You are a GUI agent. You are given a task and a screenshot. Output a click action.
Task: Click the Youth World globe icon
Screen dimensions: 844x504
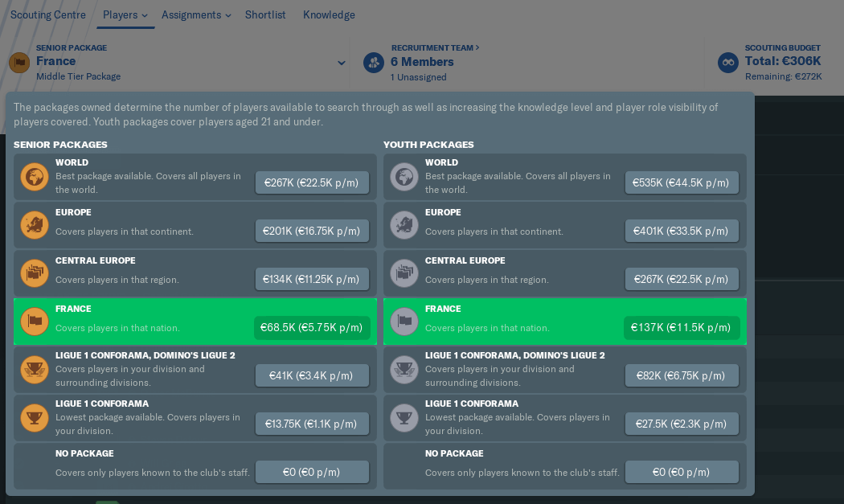click(x=404, y=177)
